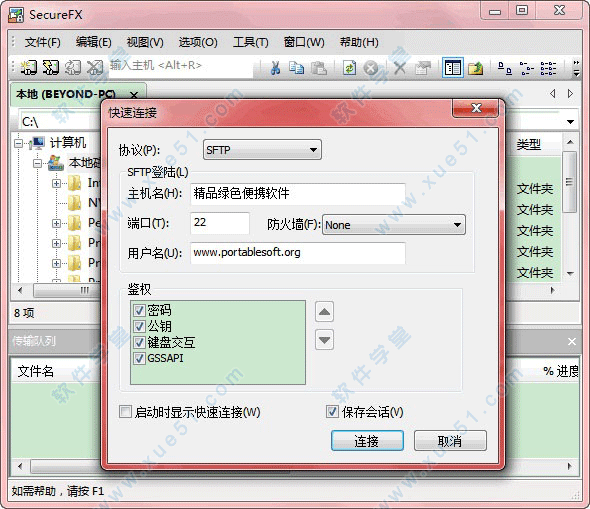Screen dimensions: 590x509
Task: Open the 选项(O) menu
Action: point(198,42)
